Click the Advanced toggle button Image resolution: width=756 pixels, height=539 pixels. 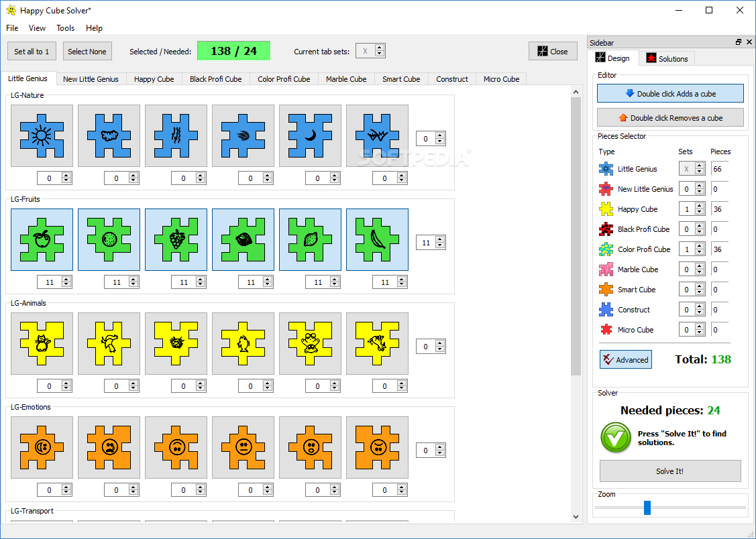point(626,359)
